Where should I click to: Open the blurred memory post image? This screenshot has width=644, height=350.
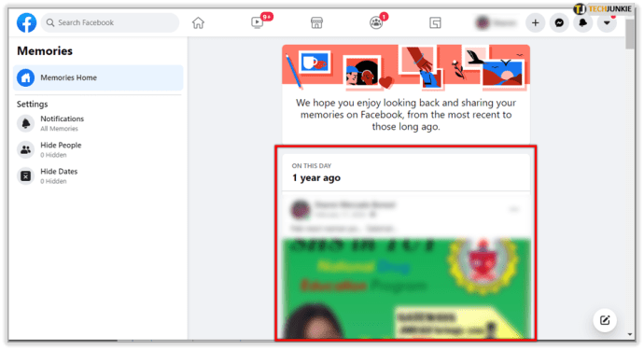[x=406, y=288]
